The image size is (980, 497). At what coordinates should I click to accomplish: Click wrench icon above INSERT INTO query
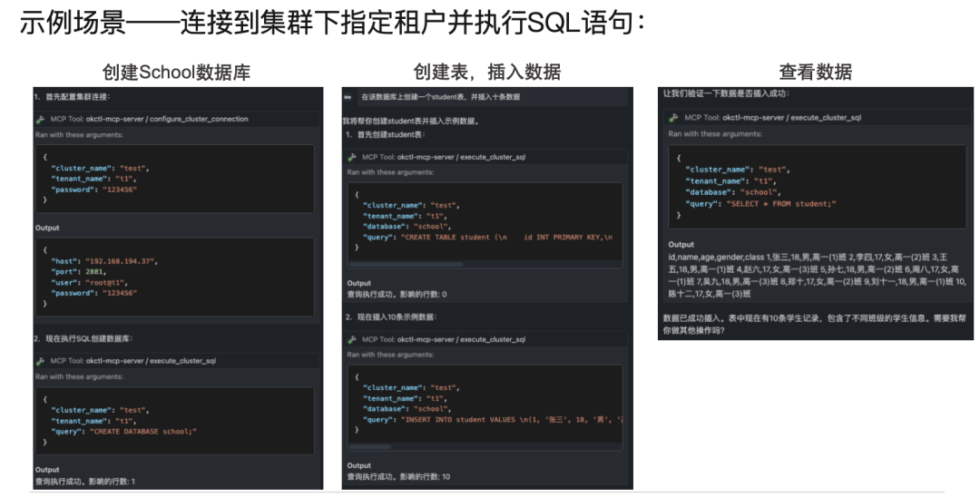point(353,339)
